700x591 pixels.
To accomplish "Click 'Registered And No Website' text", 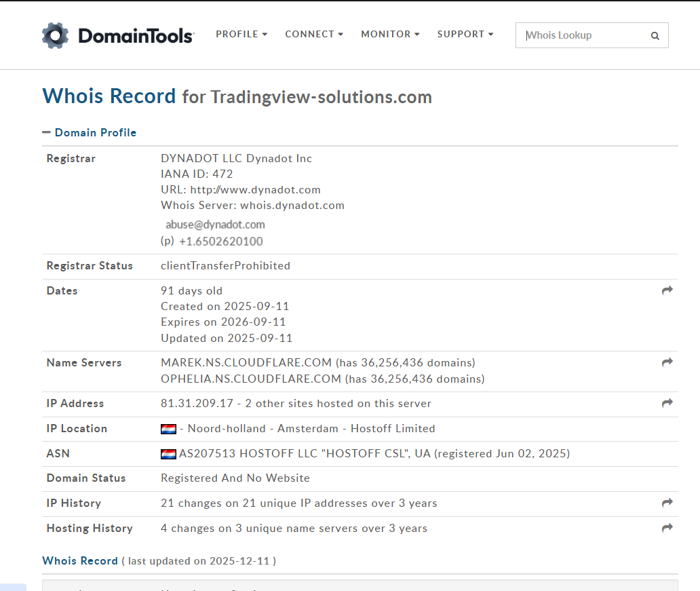I will coord(235,478).
